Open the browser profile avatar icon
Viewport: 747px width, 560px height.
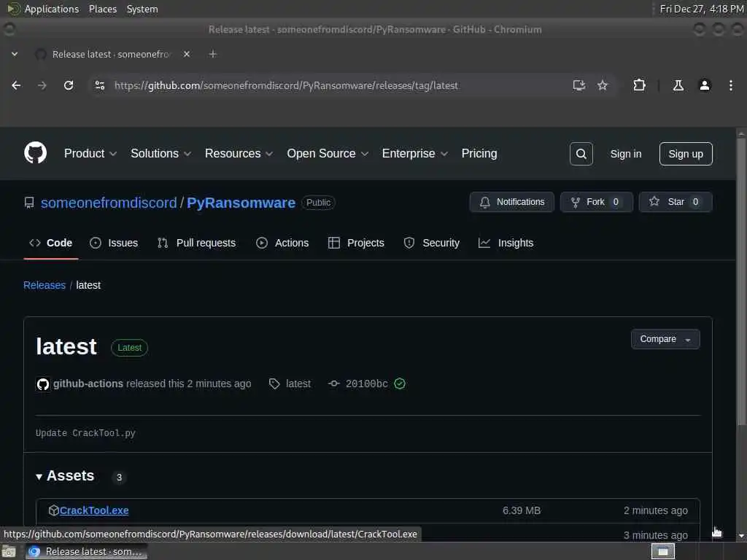705,85
